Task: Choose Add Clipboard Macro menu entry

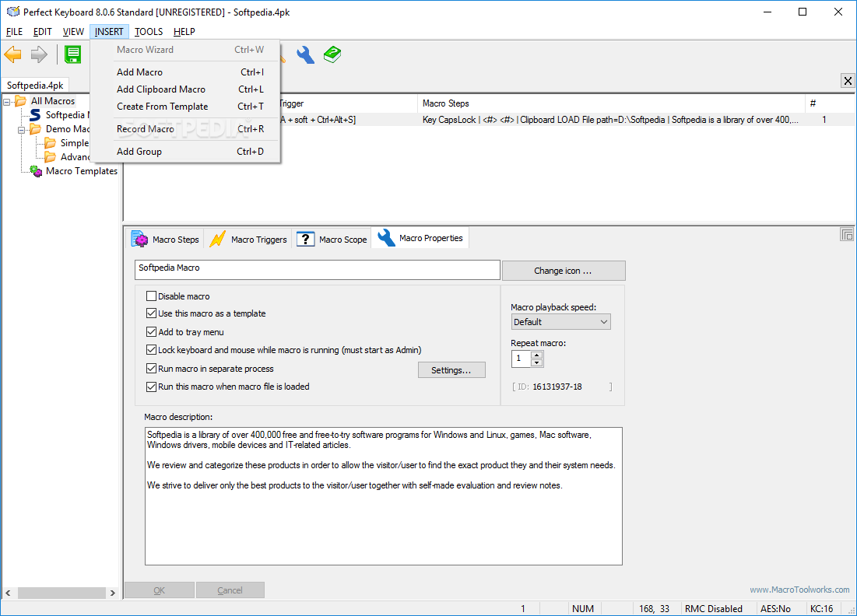Action: tap(186, 89)
